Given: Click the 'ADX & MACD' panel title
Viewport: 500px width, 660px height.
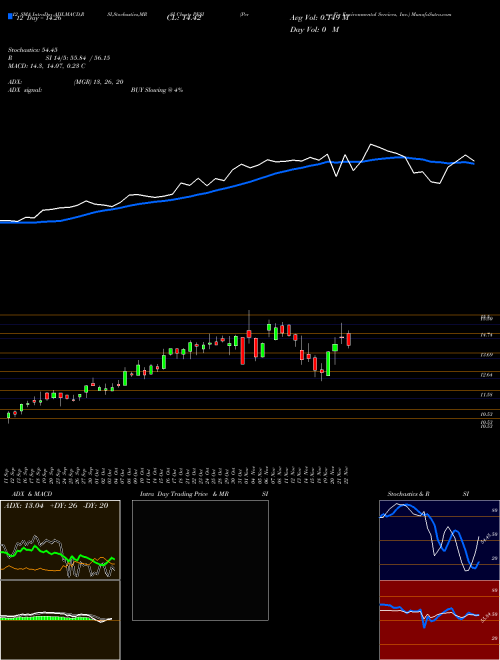Looking at the screenshot, I should click(32, 494).
